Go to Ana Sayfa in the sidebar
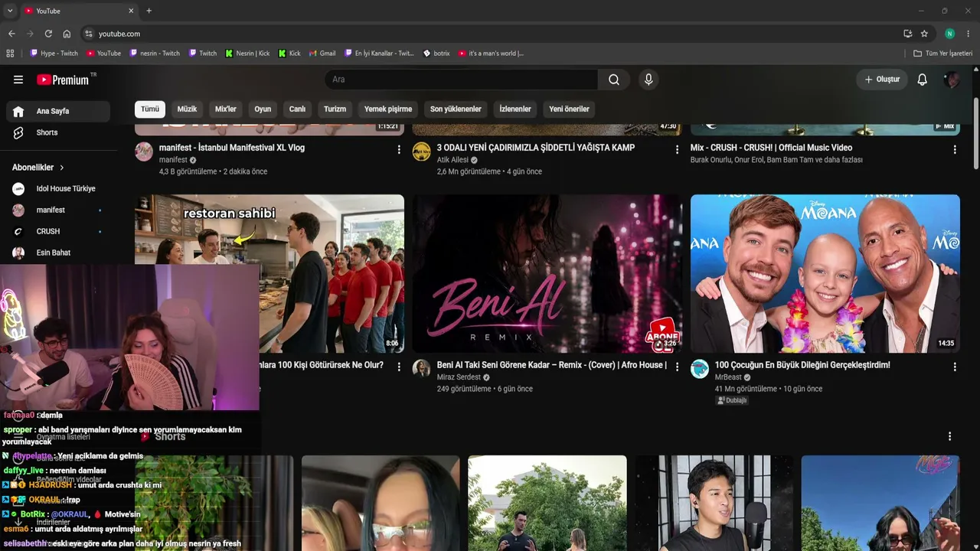The image size is (980, 551). click(x=58, y=112)
